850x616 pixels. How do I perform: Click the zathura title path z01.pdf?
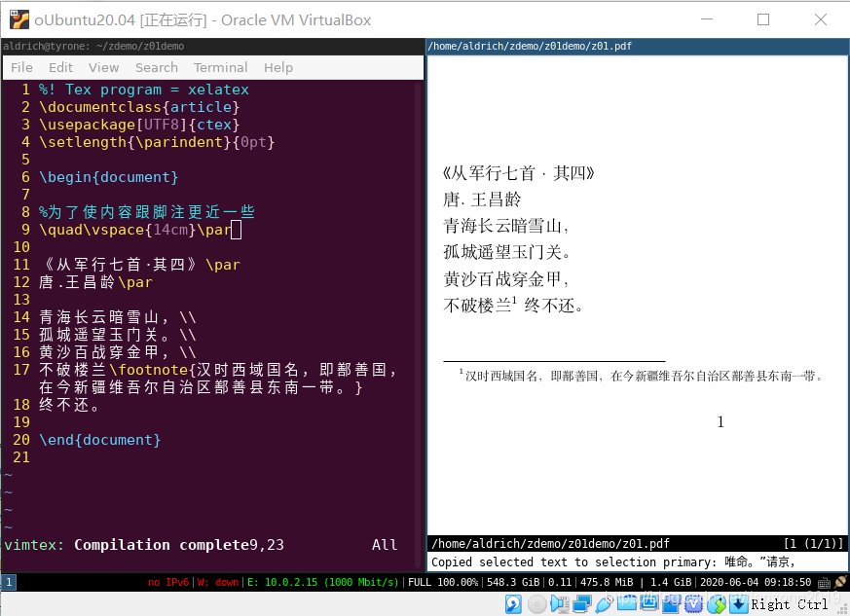530,46
